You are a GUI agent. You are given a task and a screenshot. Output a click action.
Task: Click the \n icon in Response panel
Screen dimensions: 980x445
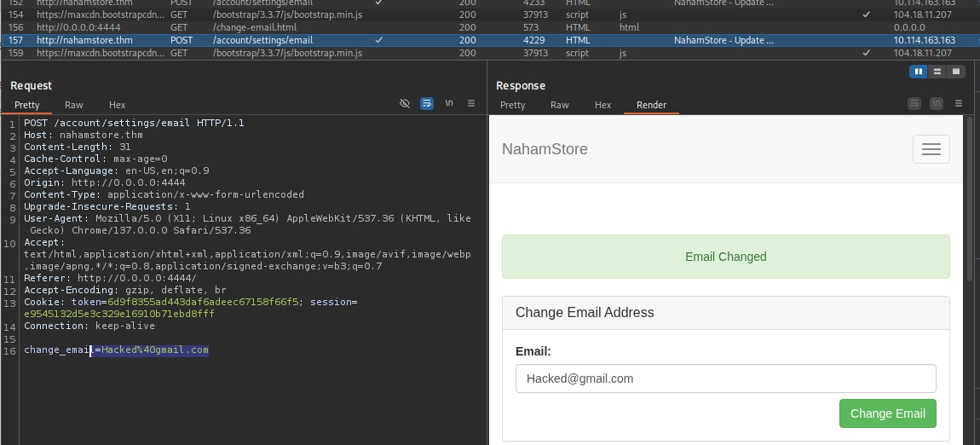[937, 103]
